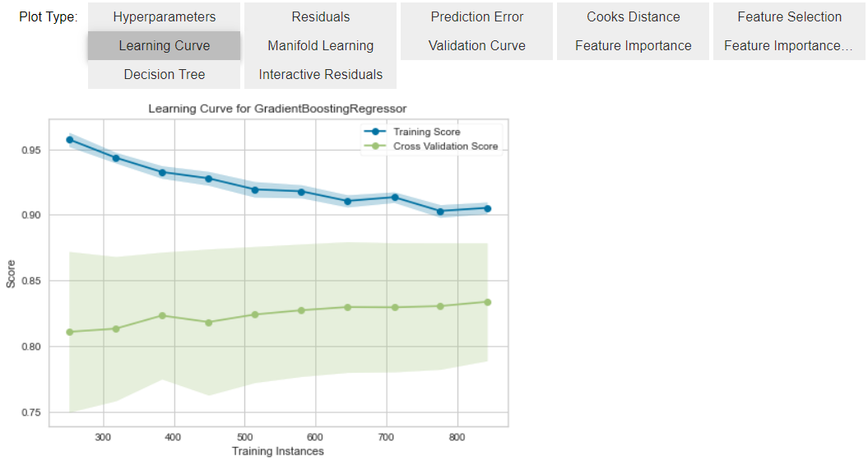Click the green Cross Validation legend marker
The image size is (868, 461).
pos(375,147)
